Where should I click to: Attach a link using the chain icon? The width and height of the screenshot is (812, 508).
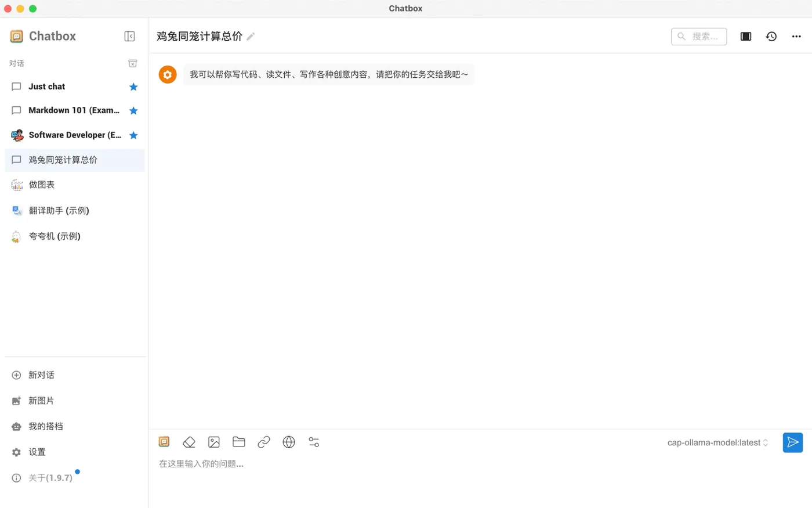[x=264, y=442]
